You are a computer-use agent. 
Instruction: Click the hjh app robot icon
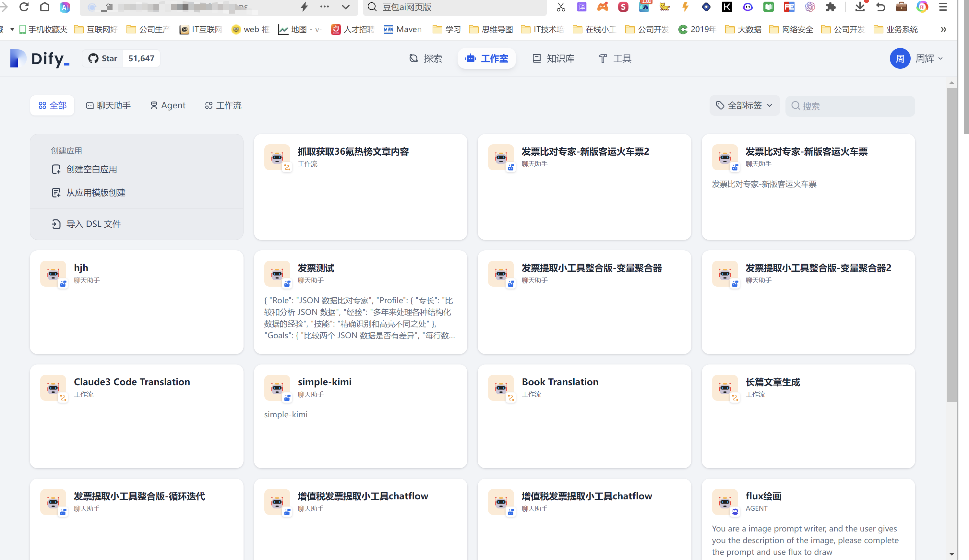pos(53,274)
